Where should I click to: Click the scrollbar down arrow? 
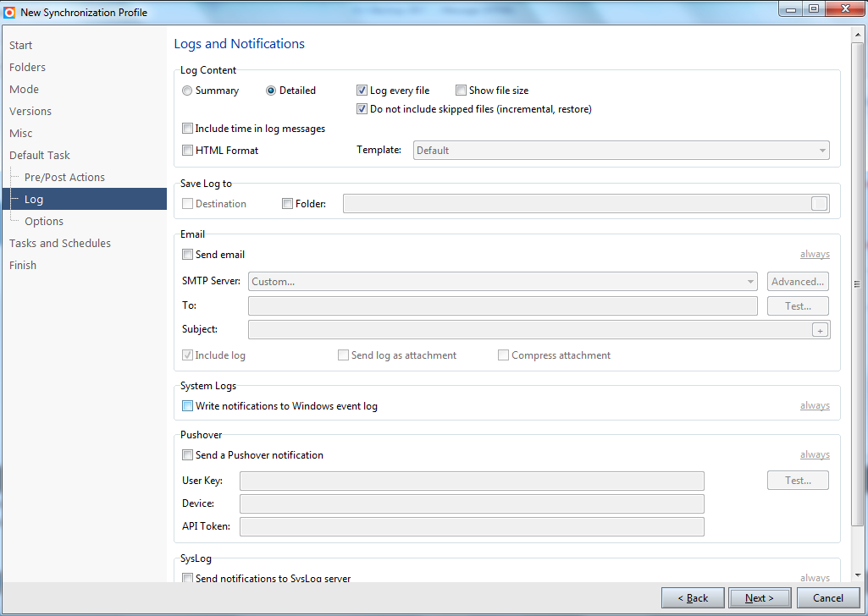(x=857, y=575)
